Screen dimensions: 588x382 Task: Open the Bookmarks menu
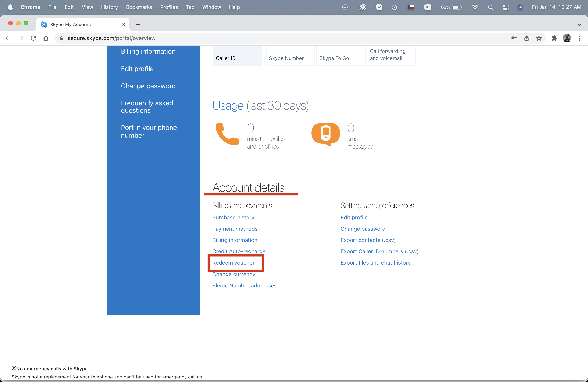[x=139, y=7]
